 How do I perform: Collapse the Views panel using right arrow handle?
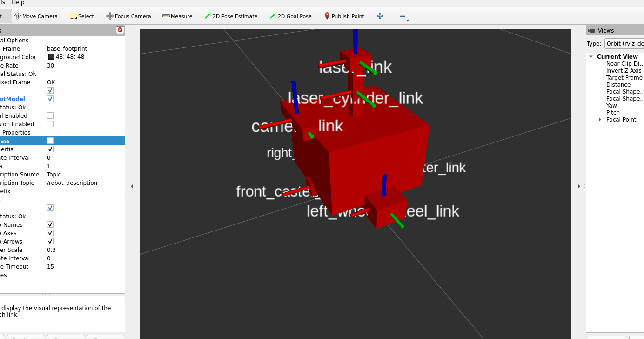point(579,186)
